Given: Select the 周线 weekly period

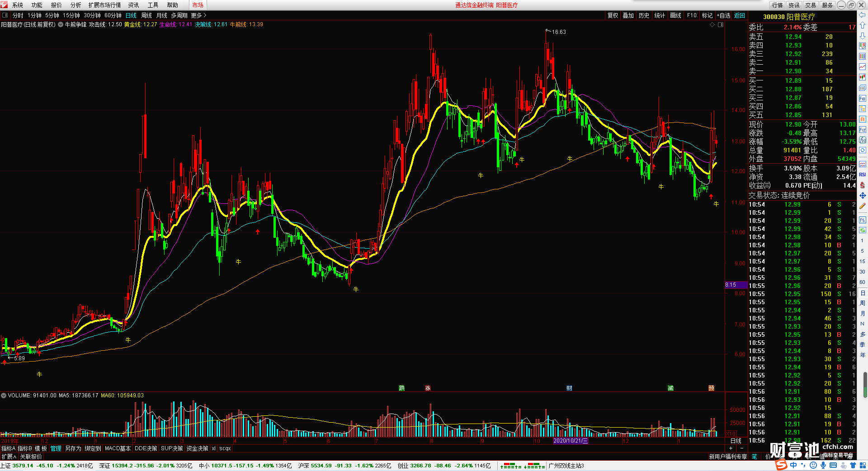Looking at the screenshot, I should [x=146, y=15].
